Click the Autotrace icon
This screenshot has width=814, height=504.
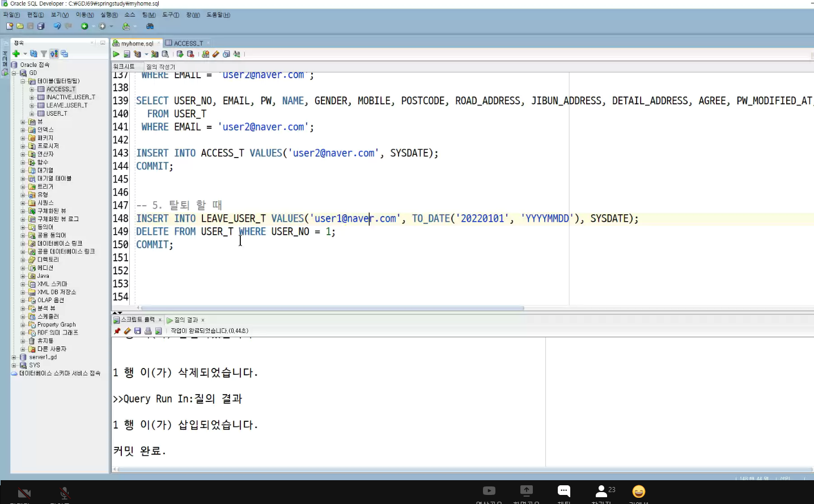[155, 54]
